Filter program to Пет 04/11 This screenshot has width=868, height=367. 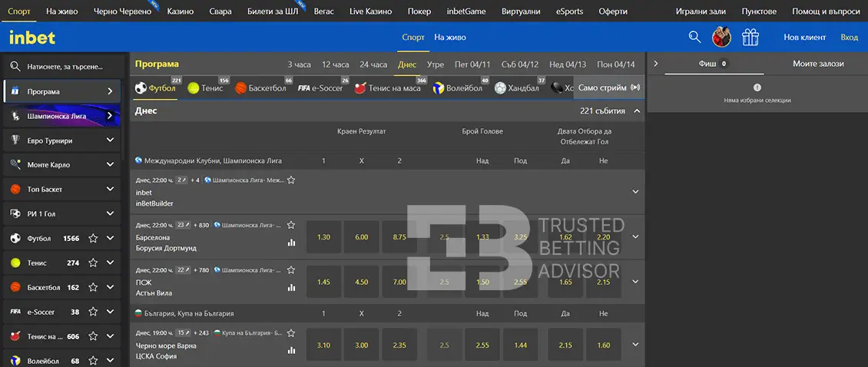472,64
